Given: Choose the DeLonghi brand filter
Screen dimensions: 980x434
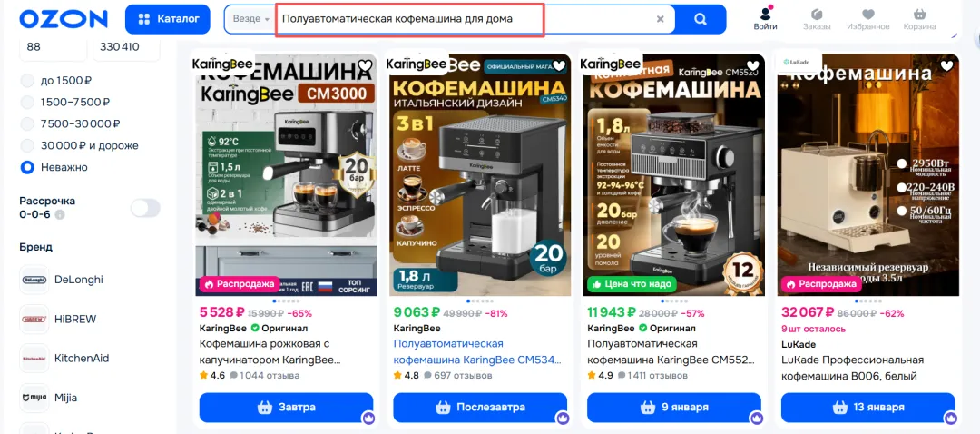Looking at the screenshot, I should point(62,280).
